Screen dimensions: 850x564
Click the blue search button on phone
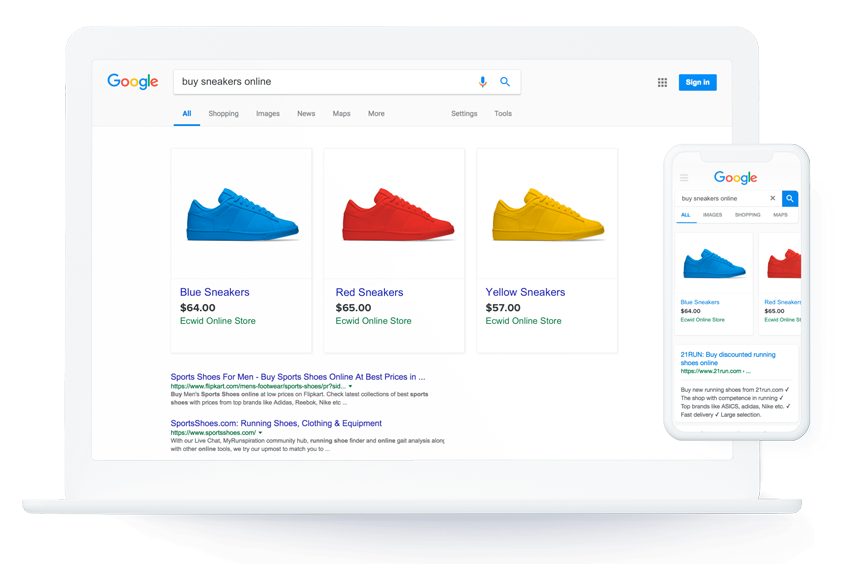click(790, 198)
